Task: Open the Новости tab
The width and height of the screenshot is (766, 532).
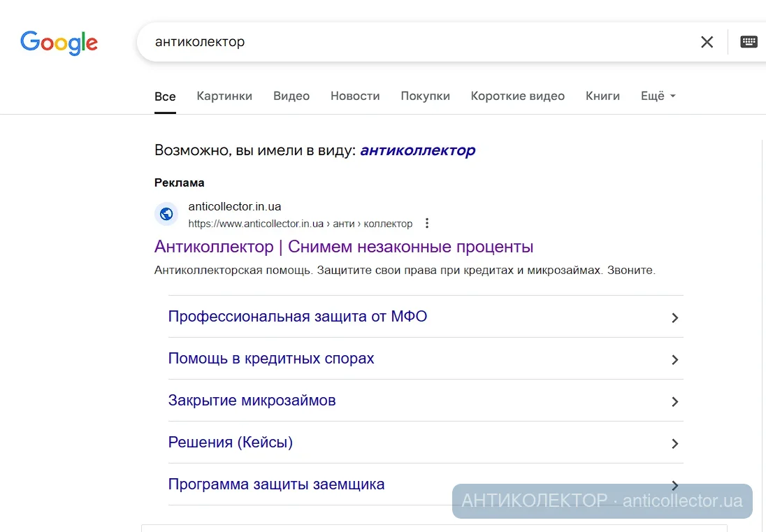Action: coord(355,96)
